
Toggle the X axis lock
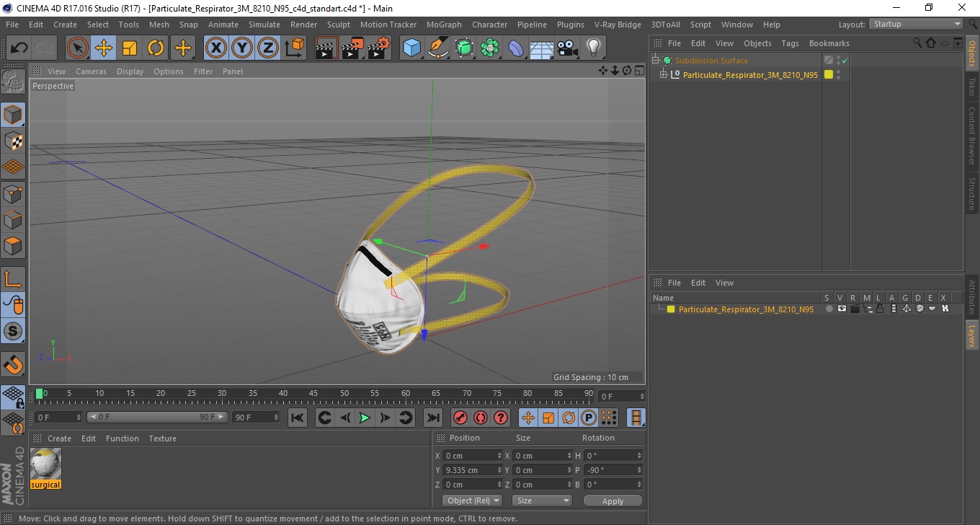tap(216, 48)
